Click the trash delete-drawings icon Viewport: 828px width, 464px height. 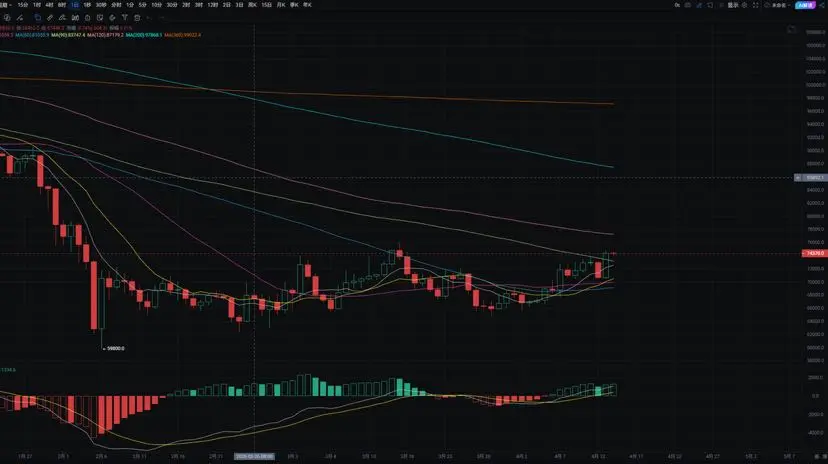(x=137, y=17)
